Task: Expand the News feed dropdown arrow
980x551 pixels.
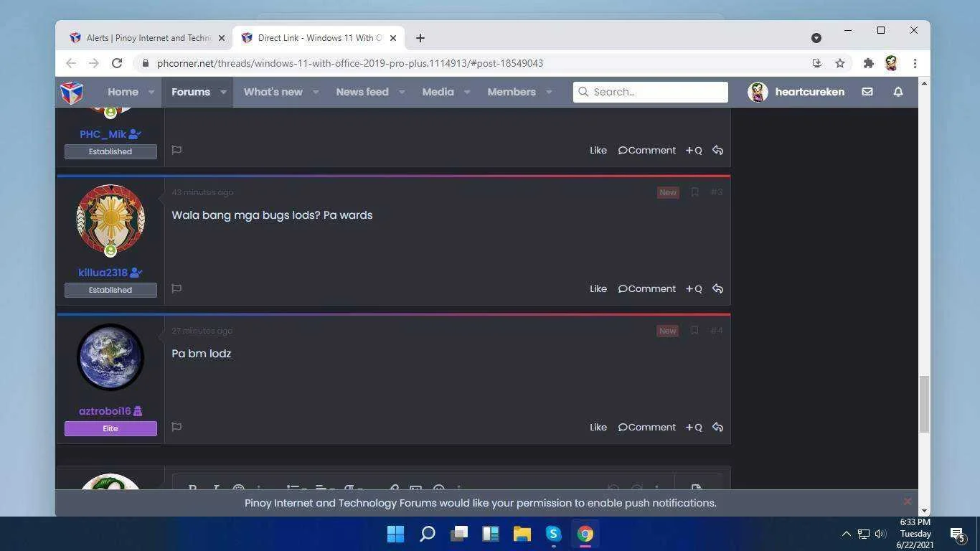Action: click(402, 92)
